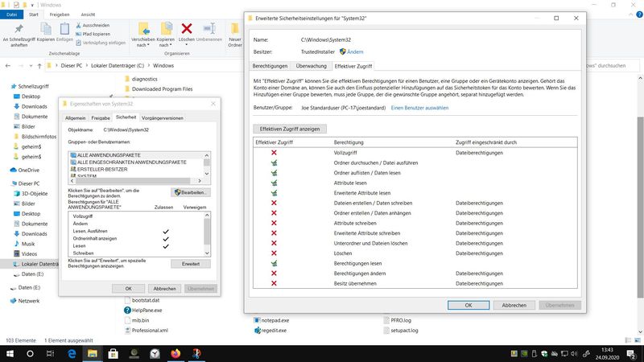The height and width of the screenshot is (362, 644).
Task: Click OK in the security settings dialog
Action: (x=469, y=306)
